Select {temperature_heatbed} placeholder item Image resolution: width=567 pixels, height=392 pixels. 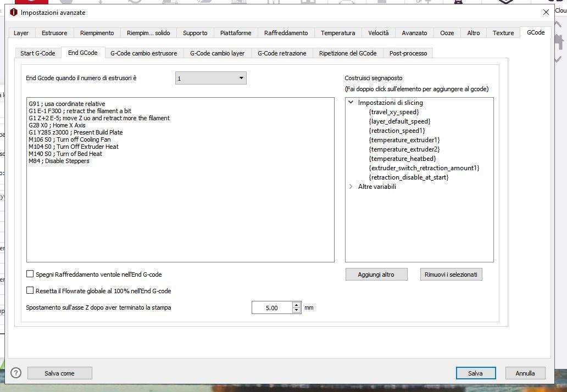(x=403, y=159)
